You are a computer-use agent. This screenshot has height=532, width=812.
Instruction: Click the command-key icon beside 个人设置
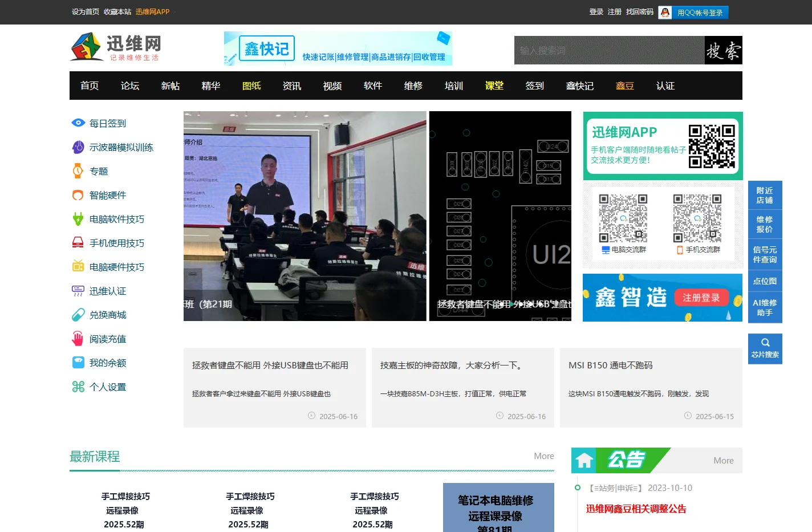[x=78, y=387]
